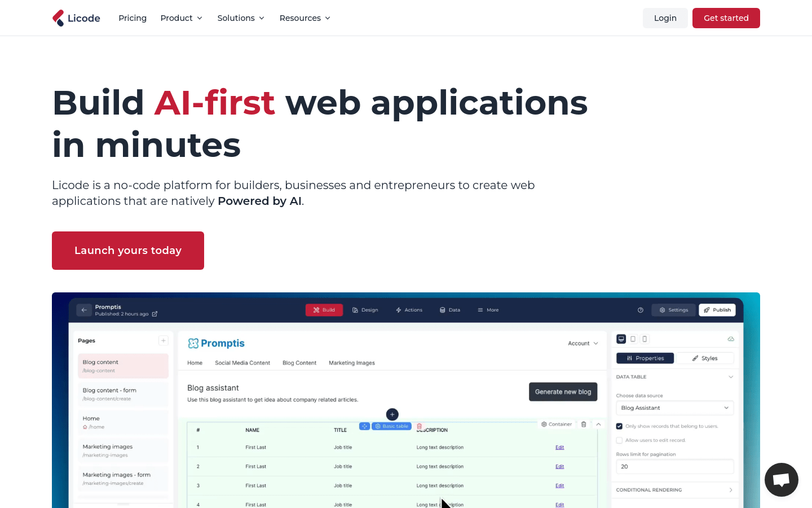
Task: Open the chat support widget
Action: (x=781, y=480)
